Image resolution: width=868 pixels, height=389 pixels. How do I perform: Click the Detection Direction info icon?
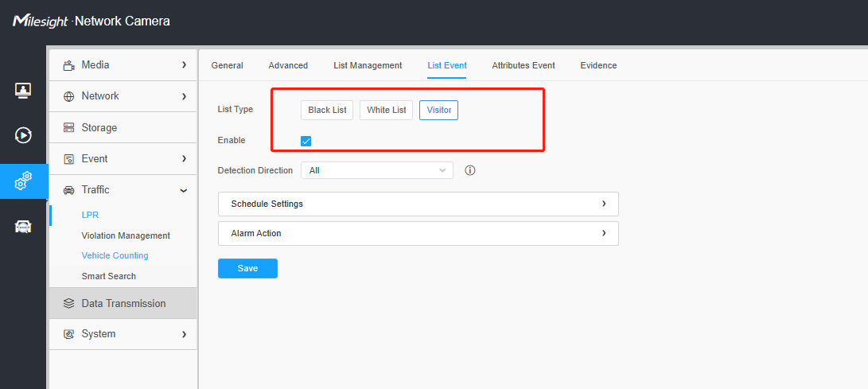click(x=470, y=170)
